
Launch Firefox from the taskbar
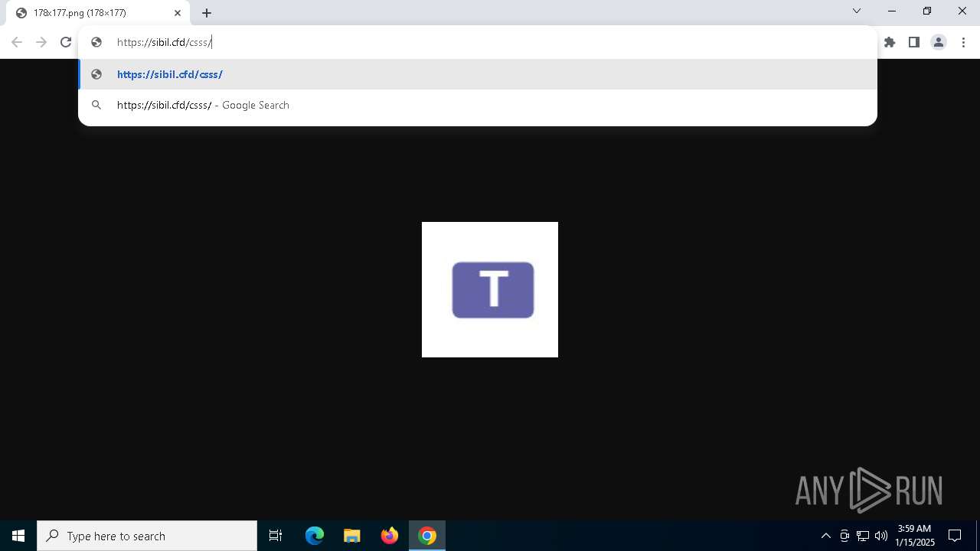tap(390, 536)
